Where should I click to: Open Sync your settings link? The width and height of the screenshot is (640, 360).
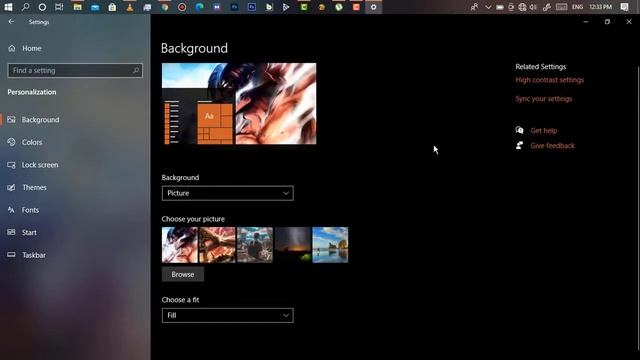544,99
